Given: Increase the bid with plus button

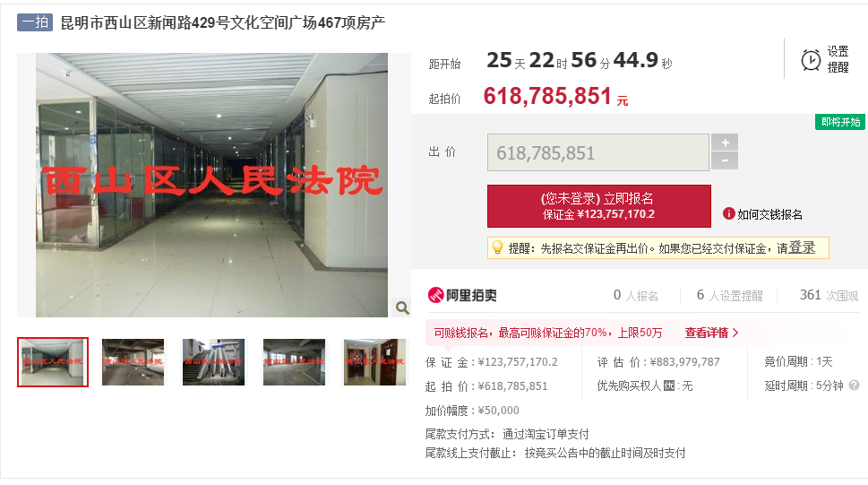Looking at the screenshot, I should (725, 143).
